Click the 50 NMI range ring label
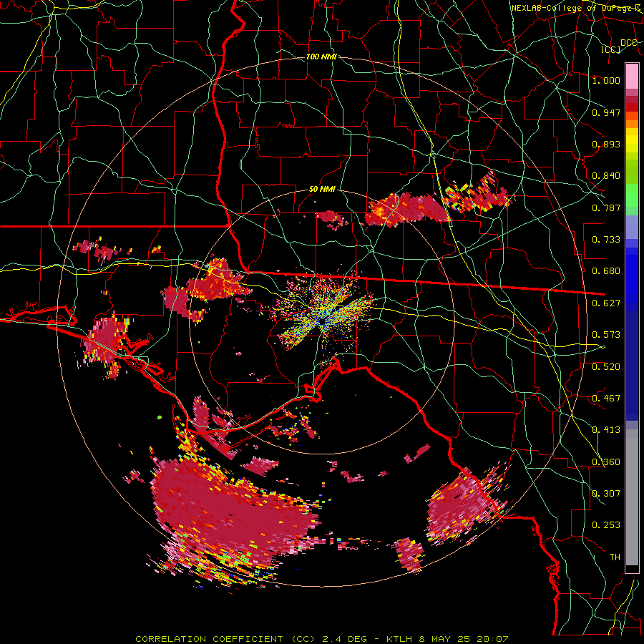This screenshot has width=644, height=644. 322,190
